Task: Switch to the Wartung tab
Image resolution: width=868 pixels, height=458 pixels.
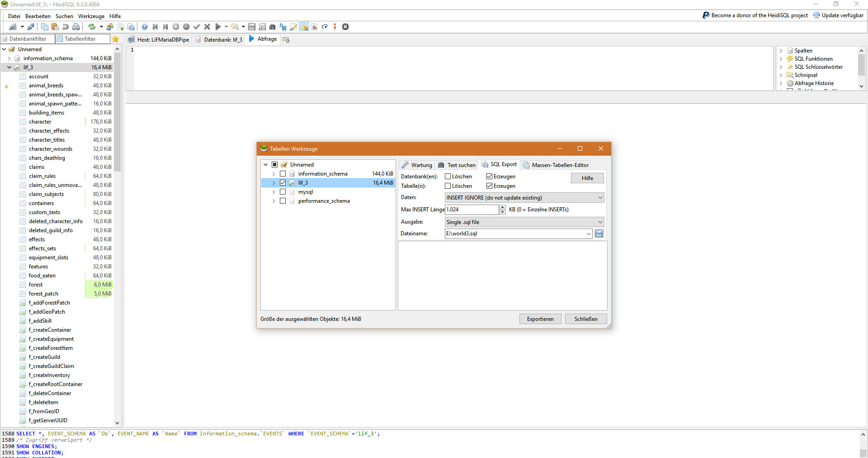Action: tap(417, 165)
